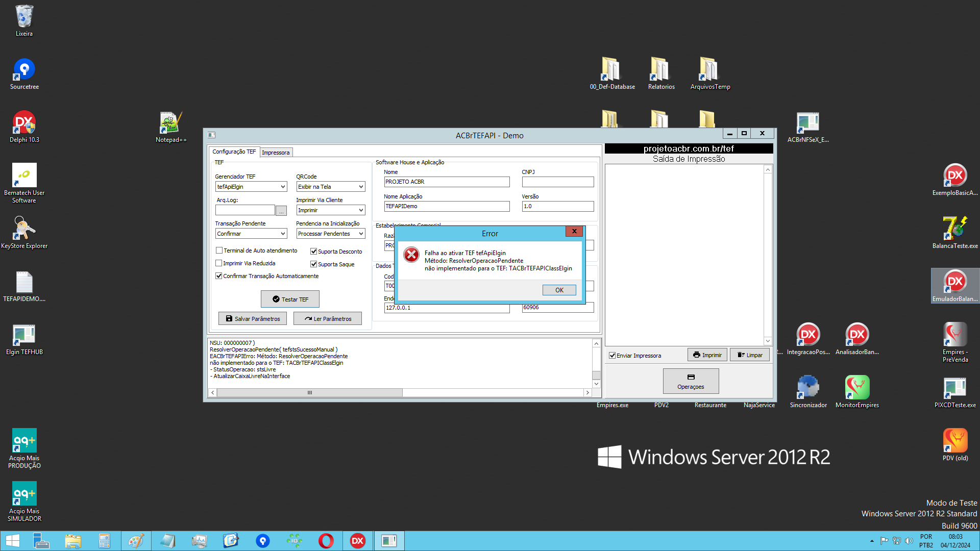Open the 00_Def-Database folder
This screenshot has width=980, height=551.
point(612,74)
